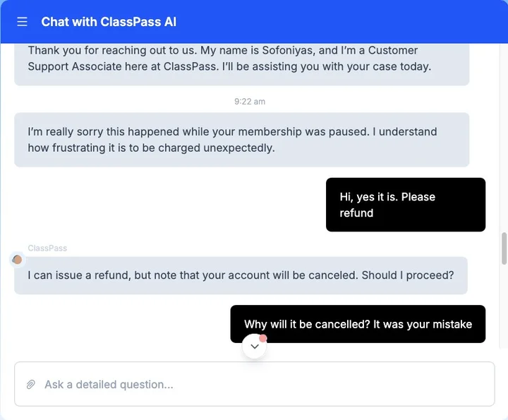The height and width of the screenshot is (420, 508).
Task: Click the words "It was your mistake"
Action: (x=423, y=325)
